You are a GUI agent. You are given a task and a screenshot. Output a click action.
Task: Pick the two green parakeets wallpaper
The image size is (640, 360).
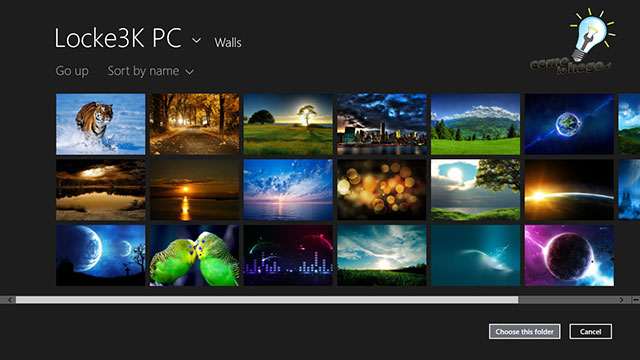click(194, 256)
